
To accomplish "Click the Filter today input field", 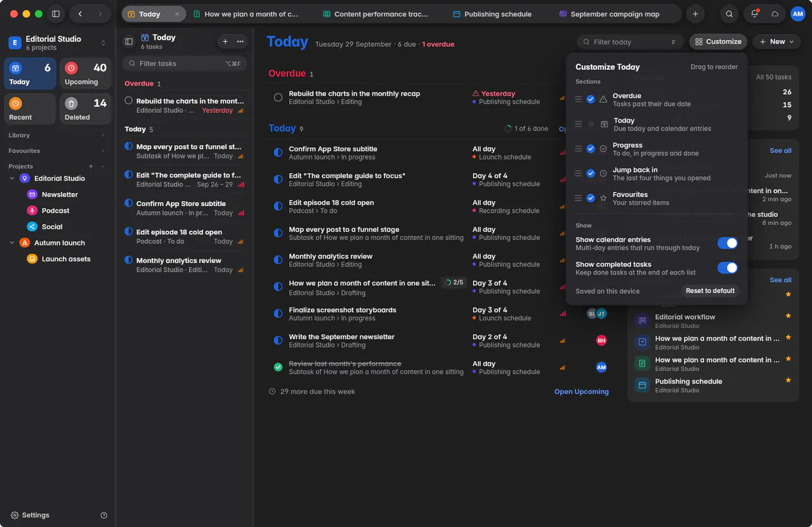I will click(x=630, y=42).
